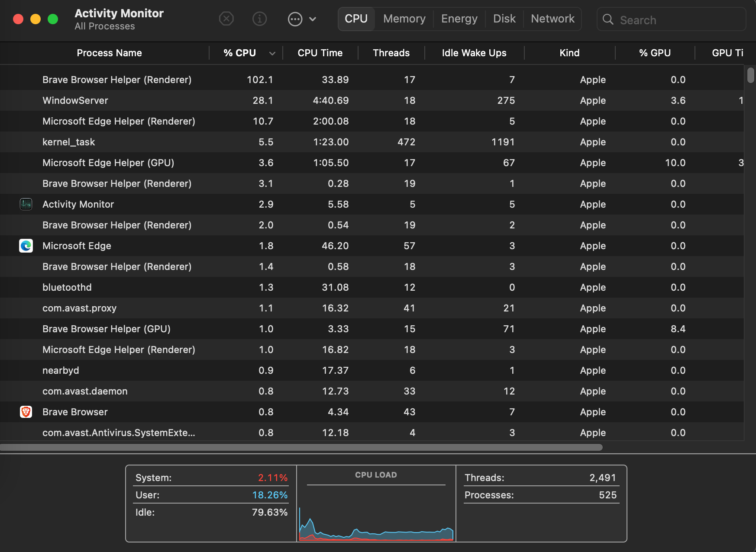This screenshot has height=552, width=756.
Task: Click the 4:40.69 CPU time cell
Action: [331, 100]
